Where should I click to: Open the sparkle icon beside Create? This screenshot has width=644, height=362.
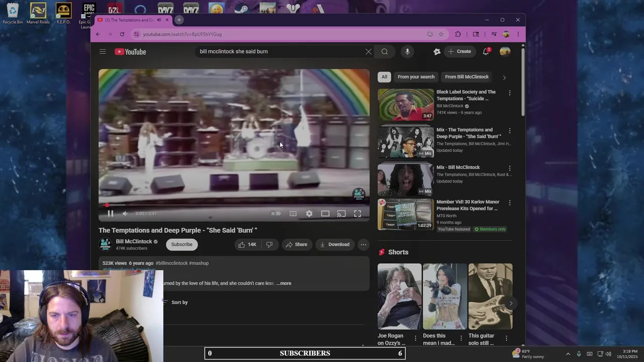point(437,51)
